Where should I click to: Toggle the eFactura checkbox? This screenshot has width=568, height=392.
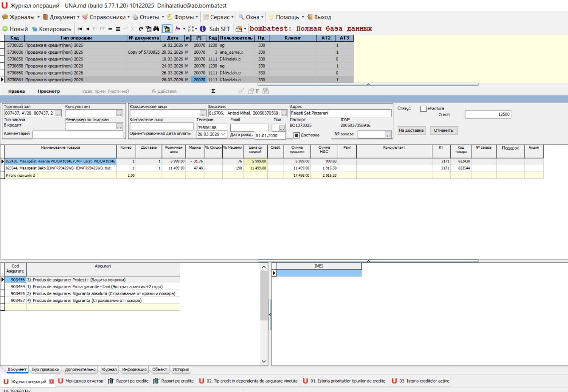[x=423, y=108]
